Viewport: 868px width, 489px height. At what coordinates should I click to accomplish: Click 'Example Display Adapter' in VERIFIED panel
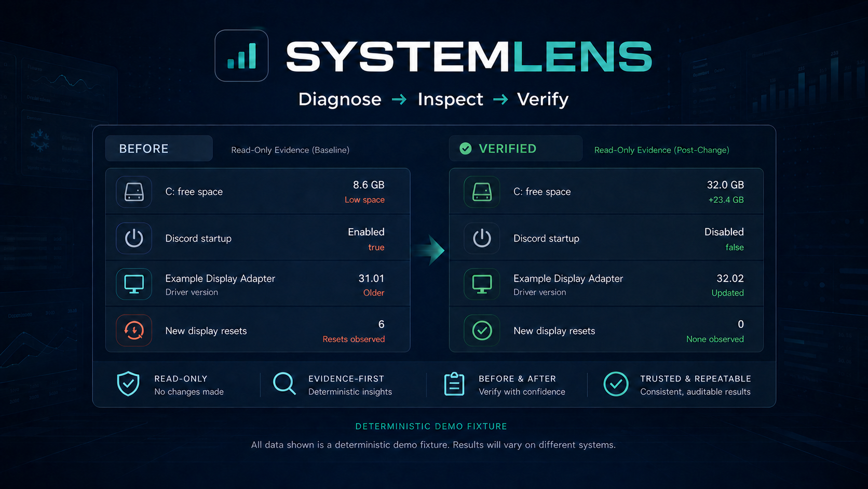click(568, 279)
